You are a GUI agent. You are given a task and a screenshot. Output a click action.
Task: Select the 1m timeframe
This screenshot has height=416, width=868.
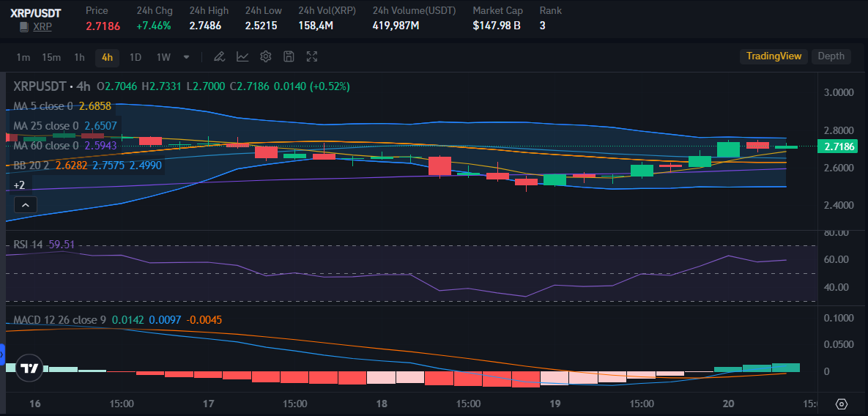click(x=23, y=56)
